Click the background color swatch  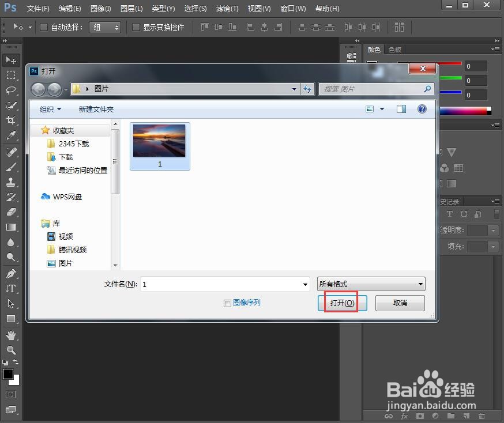pyautogui.click(x=16, y=382)
